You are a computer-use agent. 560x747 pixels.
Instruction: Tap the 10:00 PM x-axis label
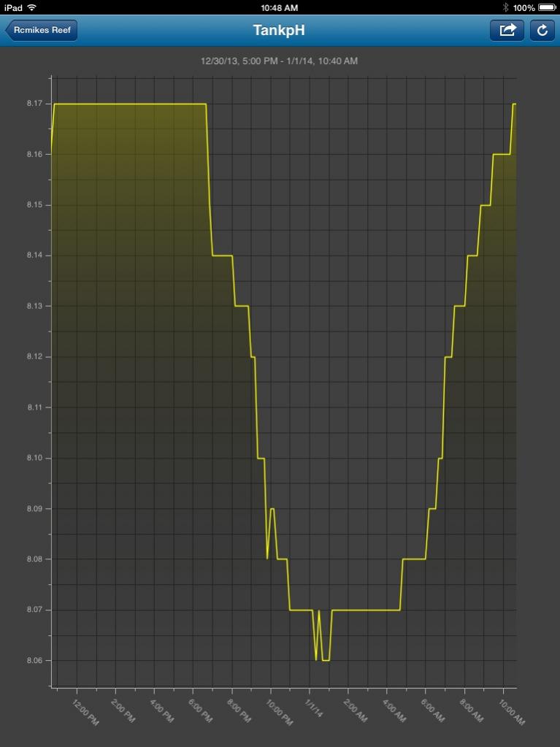(279, 712)
